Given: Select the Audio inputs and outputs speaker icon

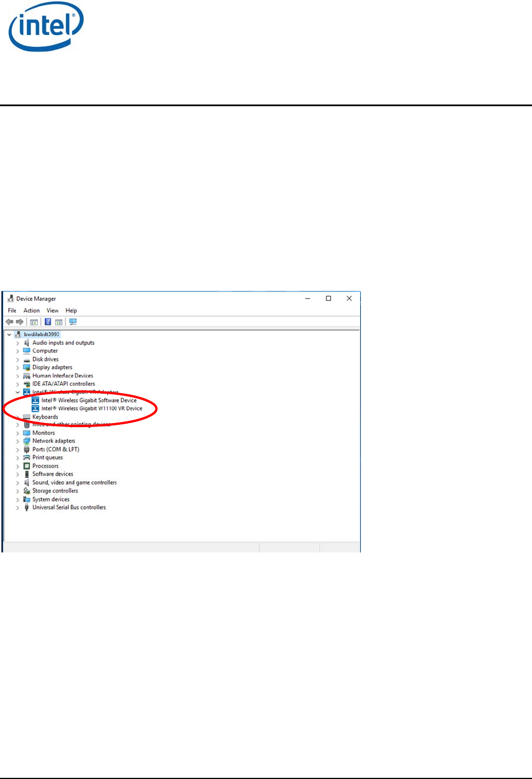Looking at the screenshot, I should [27, 343].
